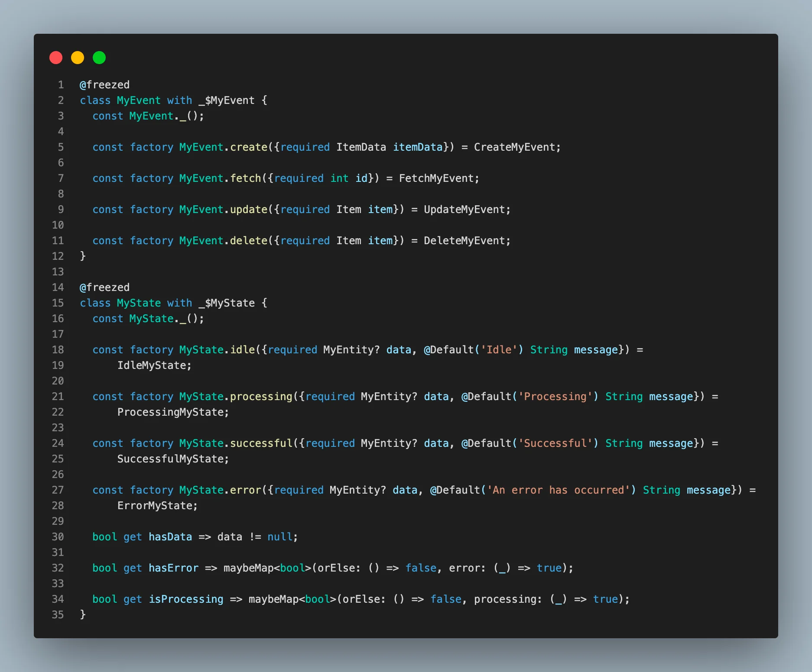
Task: Click the green maximize dot
Action: click(99, 58)
